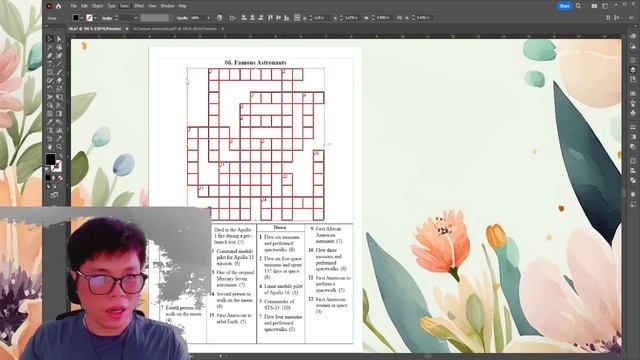Click the opacity percentage field

tap(197, 18)
